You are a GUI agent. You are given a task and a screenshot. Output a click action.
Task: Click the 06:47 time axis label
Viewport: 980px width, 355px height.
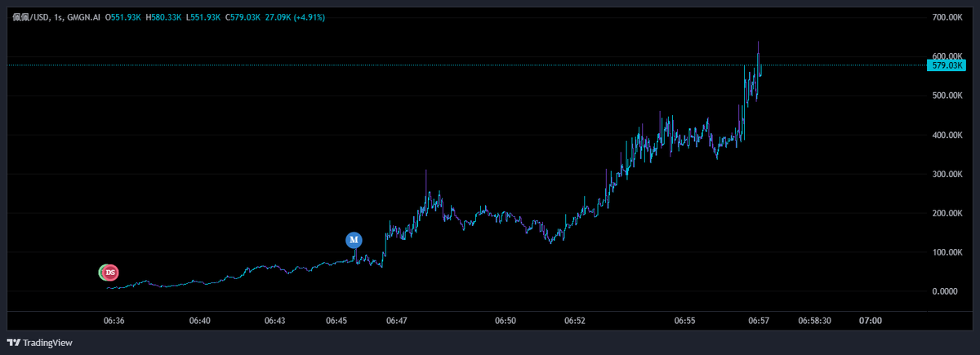(397, 322)
